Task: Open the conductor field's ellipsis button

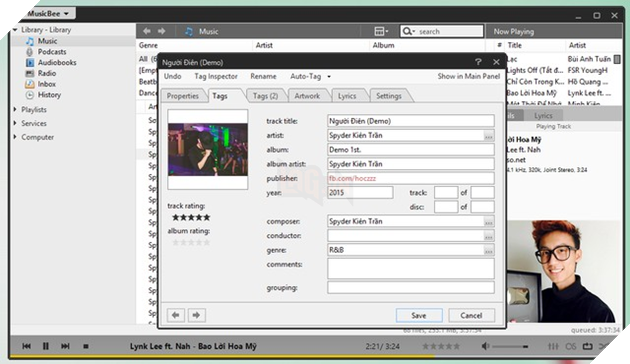Action: tap(489, 236)
